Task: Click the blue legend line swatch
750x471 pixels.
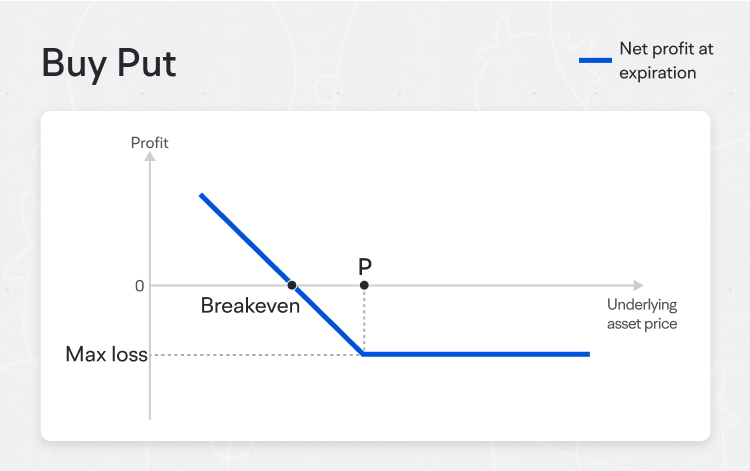Action: [x=595, y=60]
